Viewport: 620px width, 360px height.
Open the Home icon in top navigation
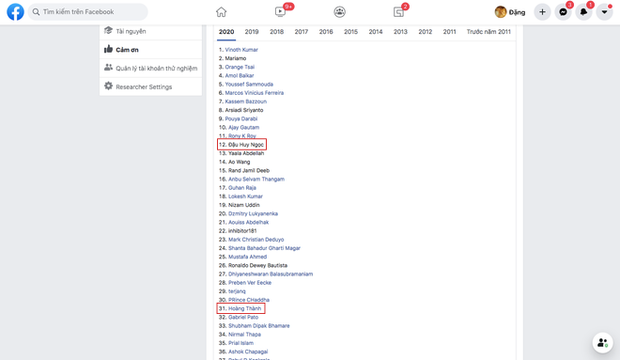pyautogui.click(x=221, y=12)
